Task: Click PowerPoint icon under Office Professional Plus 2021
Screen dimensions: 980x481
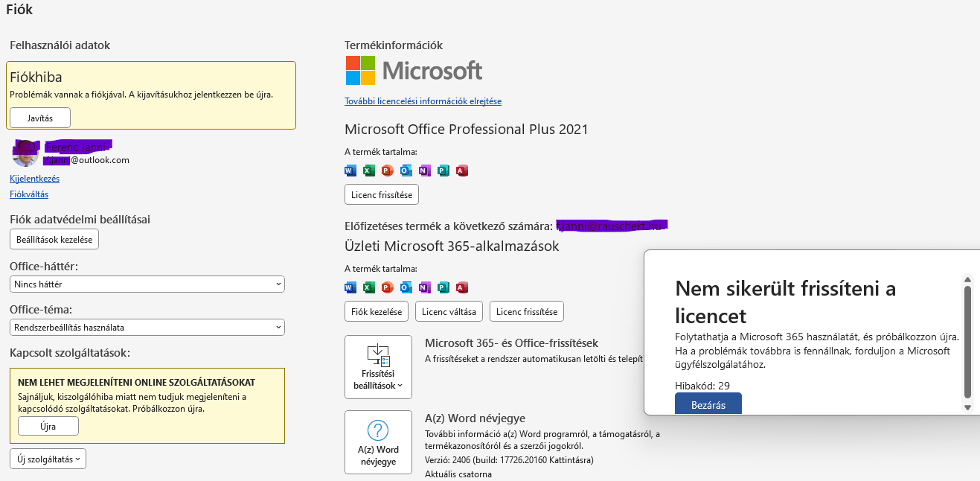Action: (x=387, y=171)
